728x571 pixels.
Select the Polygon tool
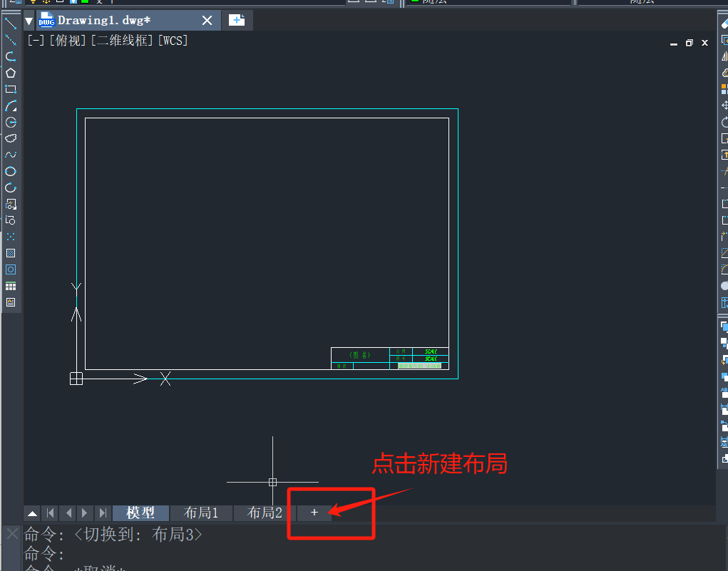11,73
